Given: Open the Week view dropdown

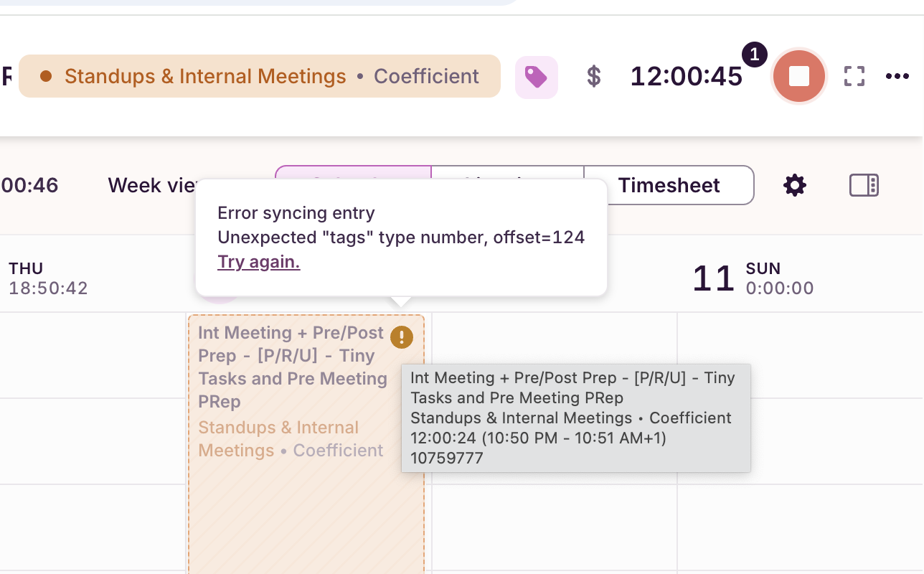Looking at the screenshot, I should click(152, 186).
